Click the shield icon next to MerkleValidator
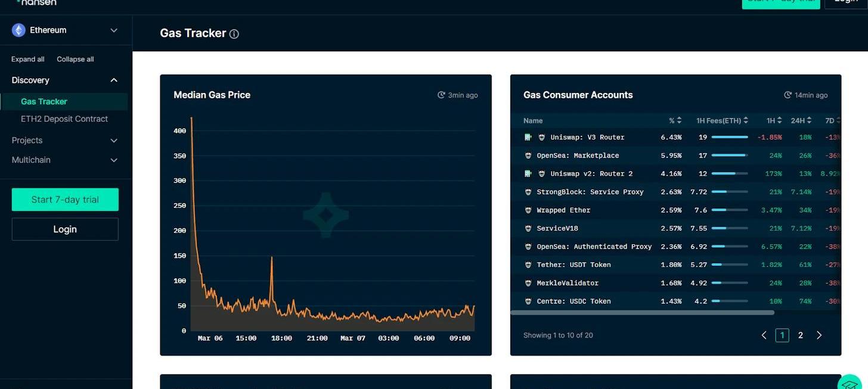This screenshot has height=389, width=868. pyautogui.click(x=528, y=283)
